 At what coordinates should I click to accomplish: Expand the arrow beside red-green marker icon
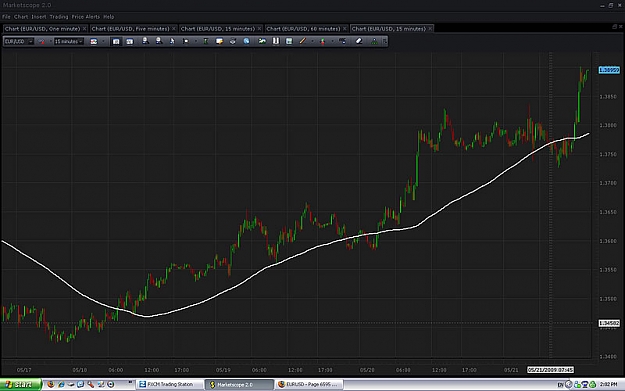coord(332,41)
